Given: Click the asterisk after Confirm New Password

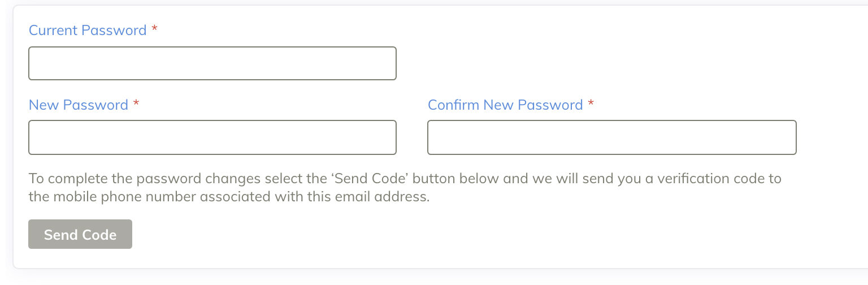Looking at the screenshot, I should [591, 103].
